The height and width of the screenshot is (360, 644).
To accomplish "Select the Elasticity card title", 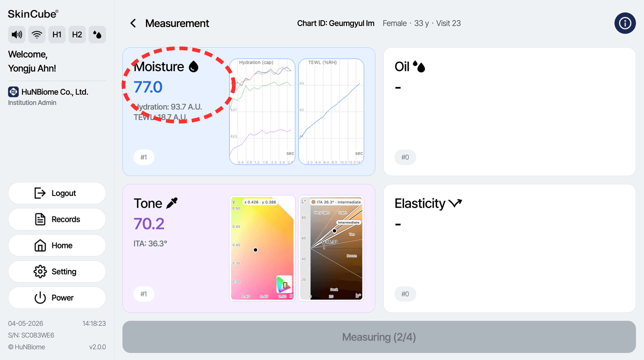I will coord(420,203).
